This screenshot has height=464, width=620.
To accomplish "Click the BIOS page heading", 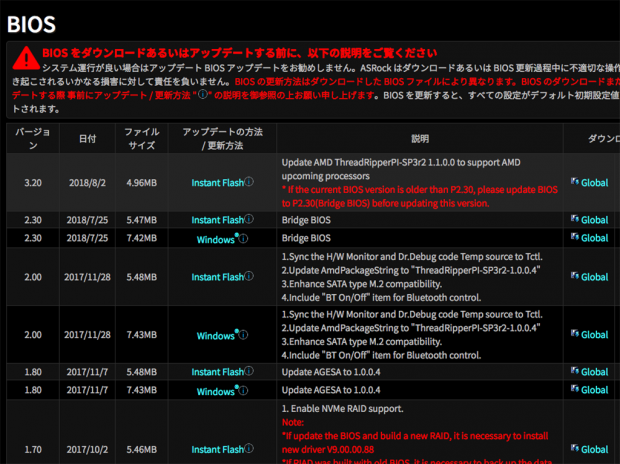I will pyautogui.click(x=31, y=24).
